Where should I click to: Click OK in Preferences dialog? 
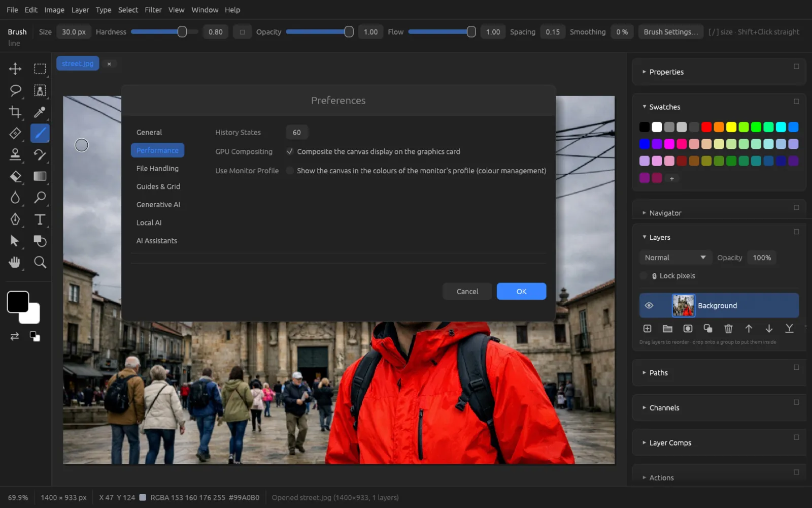tap(521, 291)
